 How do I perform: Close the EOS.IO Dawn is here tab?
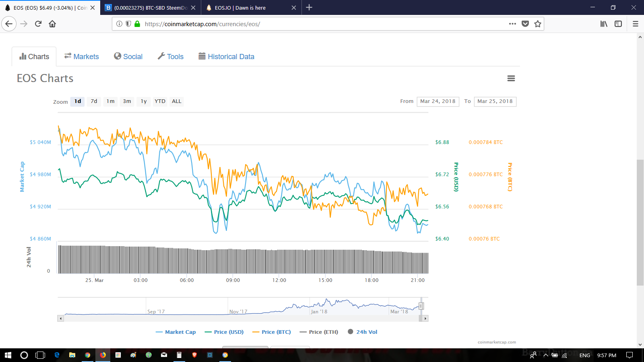coord(294,8)
